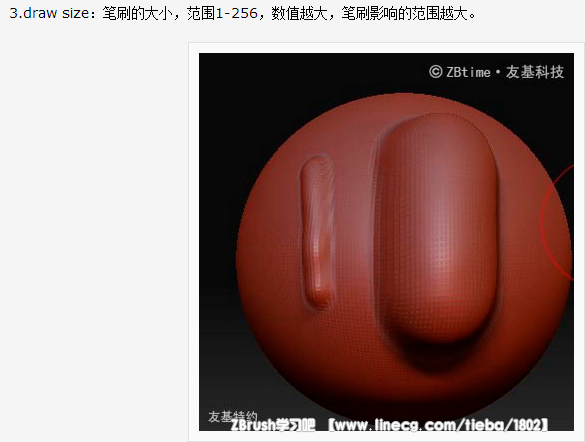585x442 pixels.
Task: Click the text '笔刷影响的范围越大'
Action: [404, 13]
